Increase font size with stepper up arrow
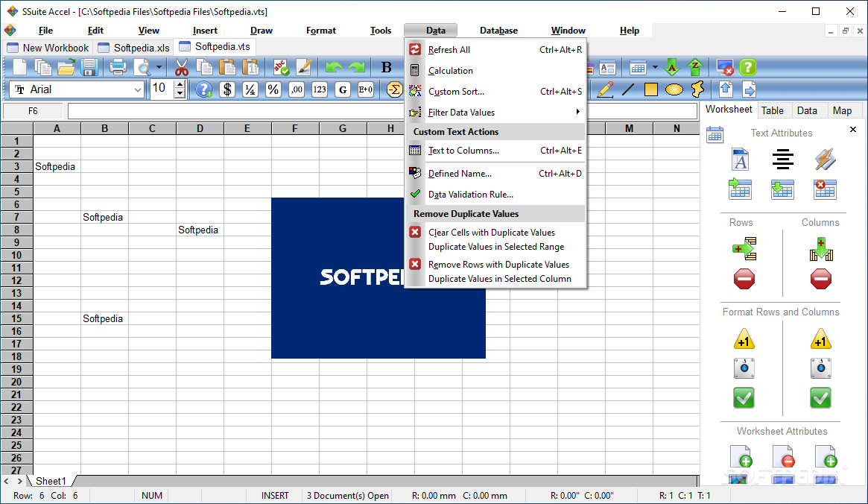868x504 pixels. [180, 85]
